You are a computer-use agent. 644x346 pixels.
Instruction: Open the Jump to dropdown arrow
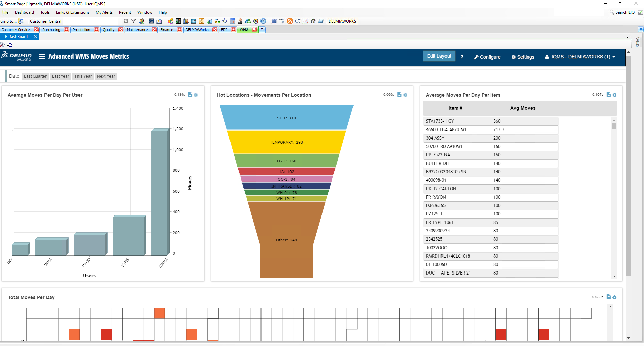click(25, 21)
